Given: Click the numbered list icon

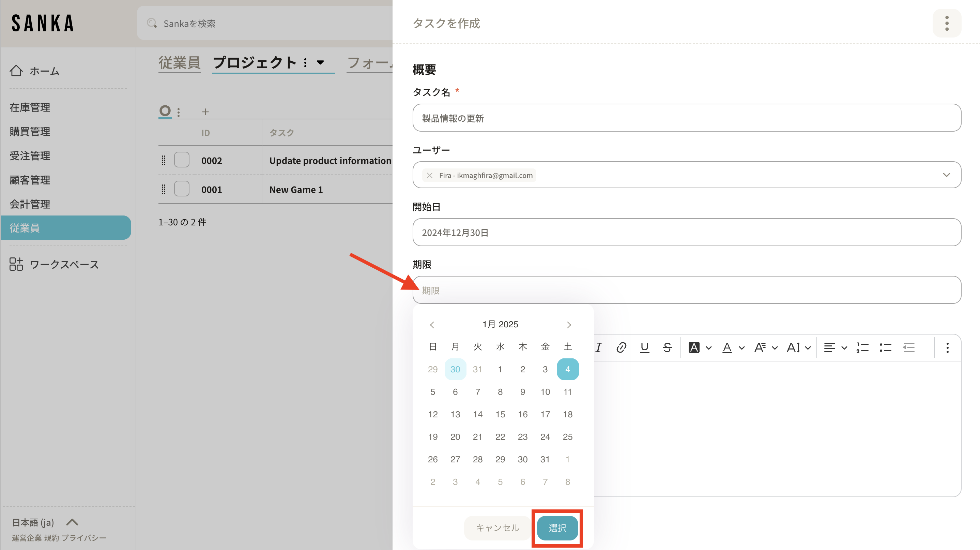Looking at the screenshot, I should pos(862,347).
